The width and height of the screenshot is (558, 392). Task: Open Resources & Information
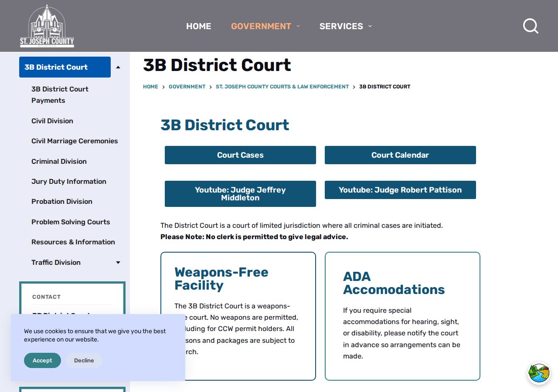(73, 242)
